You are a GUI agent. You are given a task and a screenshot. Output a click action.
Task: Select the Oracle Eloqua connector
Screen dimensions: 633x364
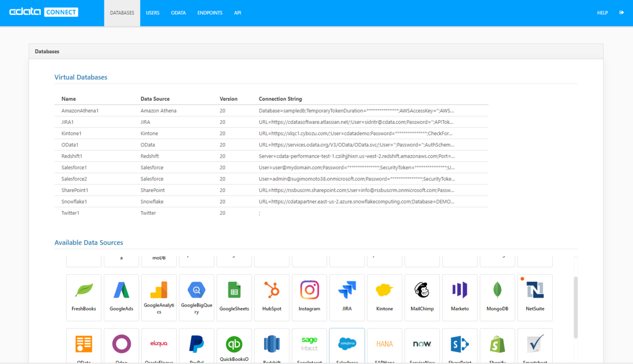pyautogui.click(x=159, y=346)
